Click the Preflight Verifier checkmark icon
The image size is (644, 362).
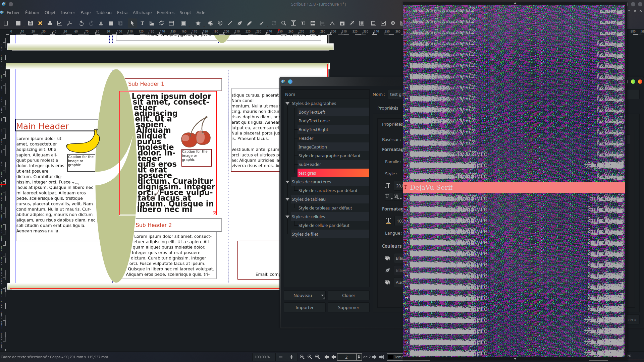pyautogui.click(x=60, y=23)
